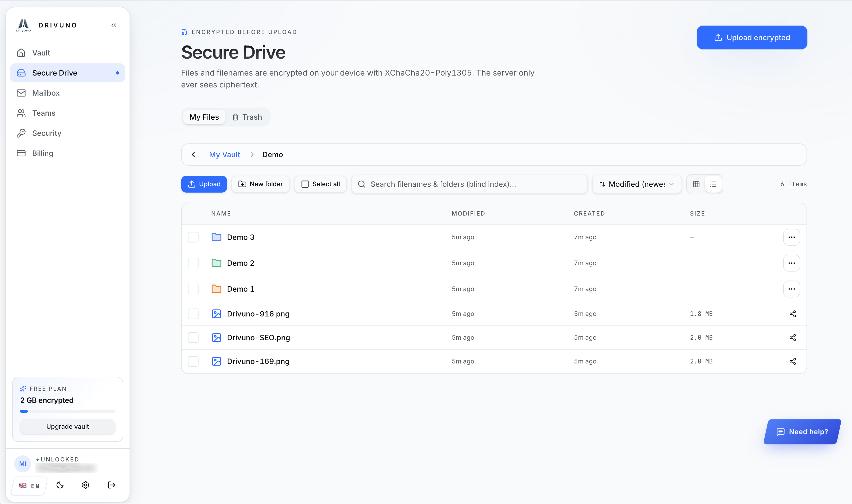Share the Drivuno-916.png file
The width and height of the screenshot is (852, 504).
tap(793, 314)
